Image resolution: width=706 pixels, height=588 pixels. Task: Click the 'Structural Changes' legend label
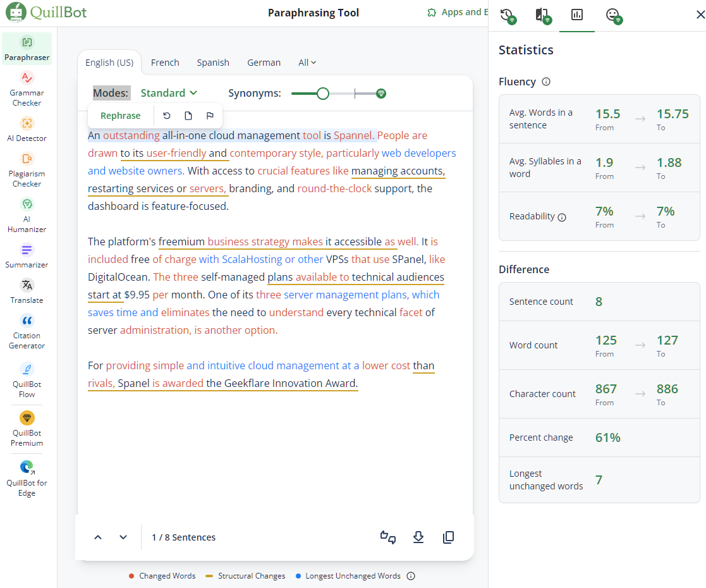[252, 576]
